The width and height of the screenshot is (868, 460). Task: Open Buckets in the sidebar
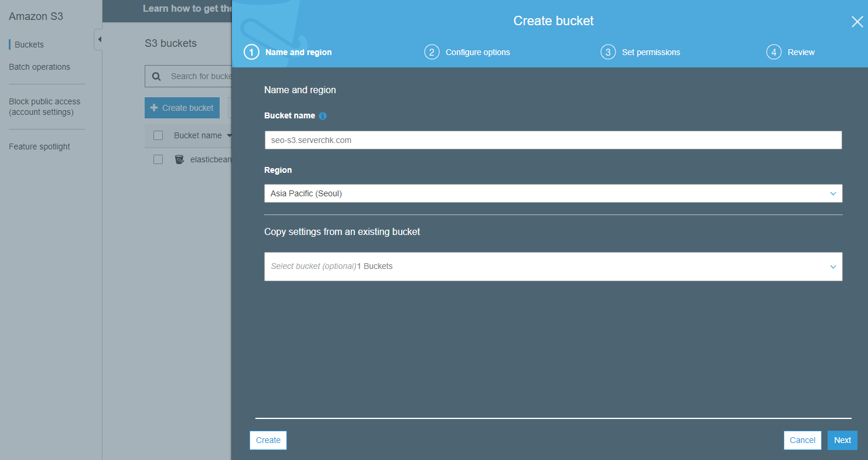pyautogui.click(x=29, y=45)
